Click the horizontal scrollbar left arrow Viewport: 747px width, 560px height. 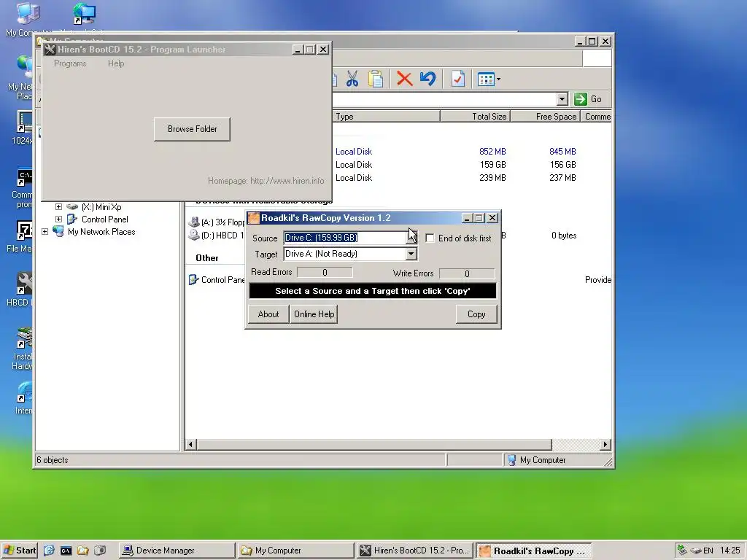pos(190,444)
